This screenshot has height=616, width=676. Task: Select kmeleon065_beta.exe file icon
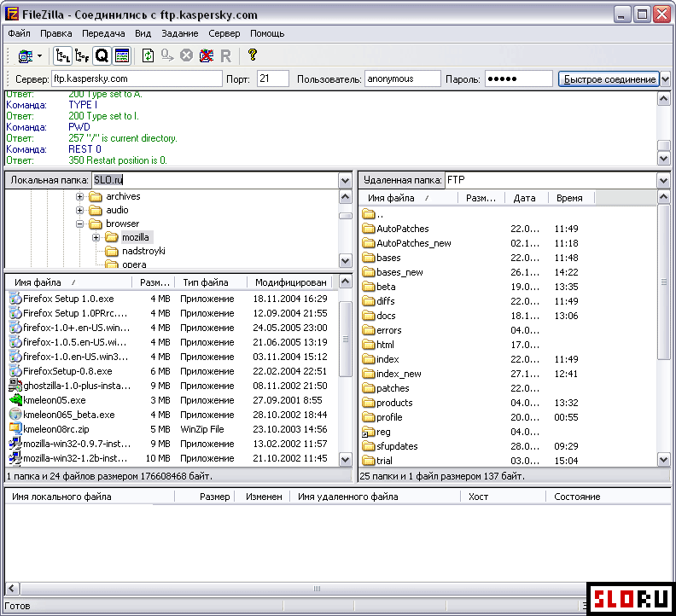(15, 415)
